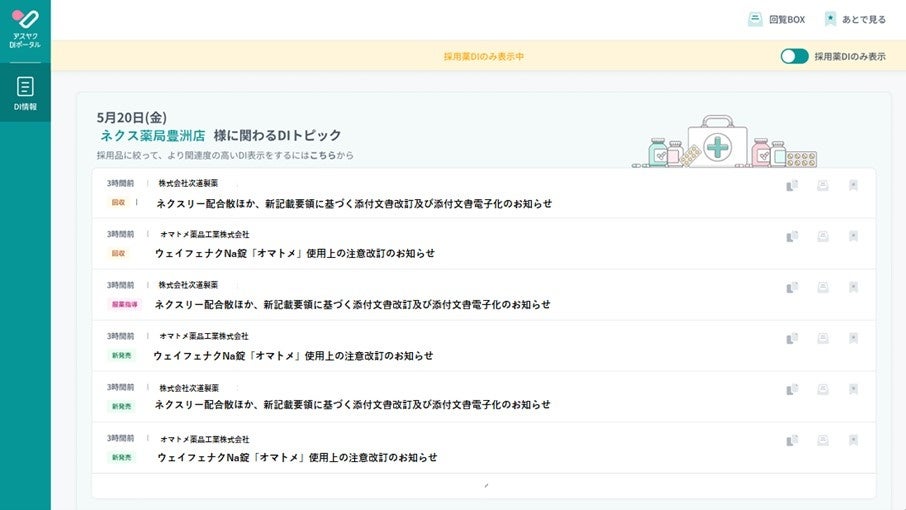Click the 採用薬DIのみ表示 label beside switch
This screenshot has width=906, height=510.
tap(850, 57)
